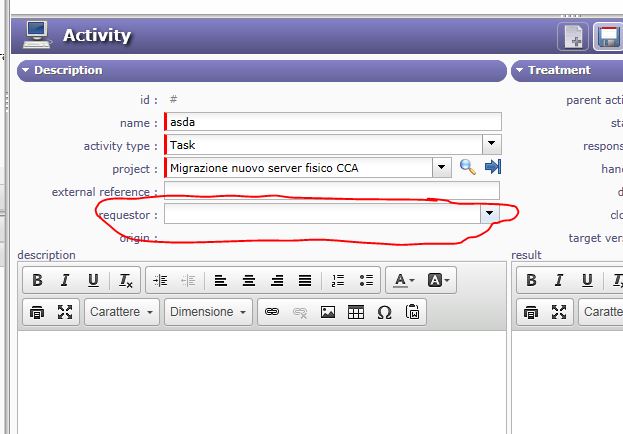
Task: Toggle bold in description editor
Action: [37, 280]
